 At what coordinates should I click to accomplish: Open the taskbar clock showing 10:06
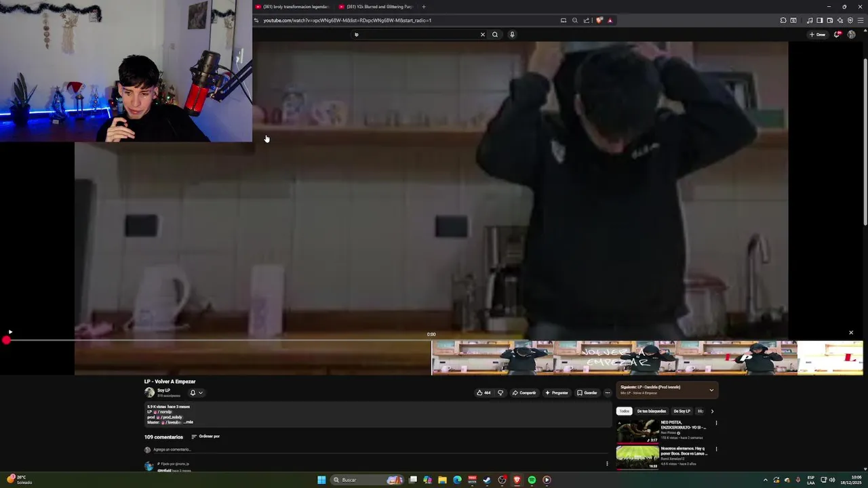851,480
